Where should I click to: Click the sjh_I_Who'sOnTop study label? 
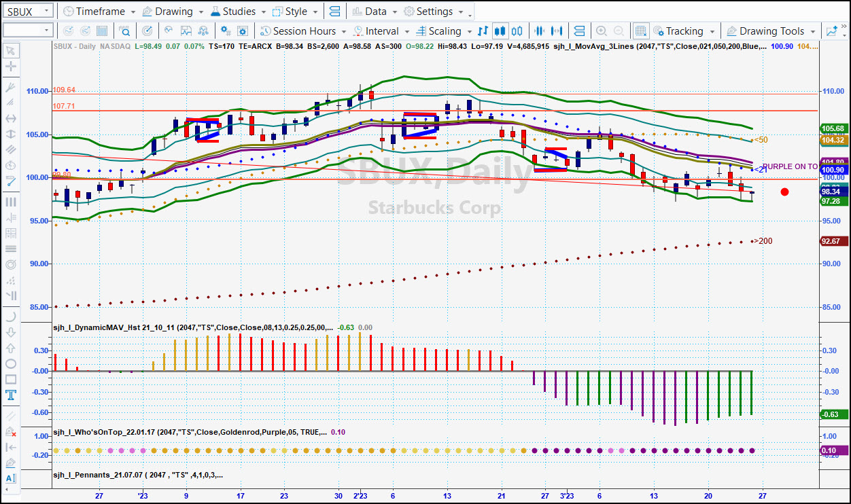pos(190,432)
